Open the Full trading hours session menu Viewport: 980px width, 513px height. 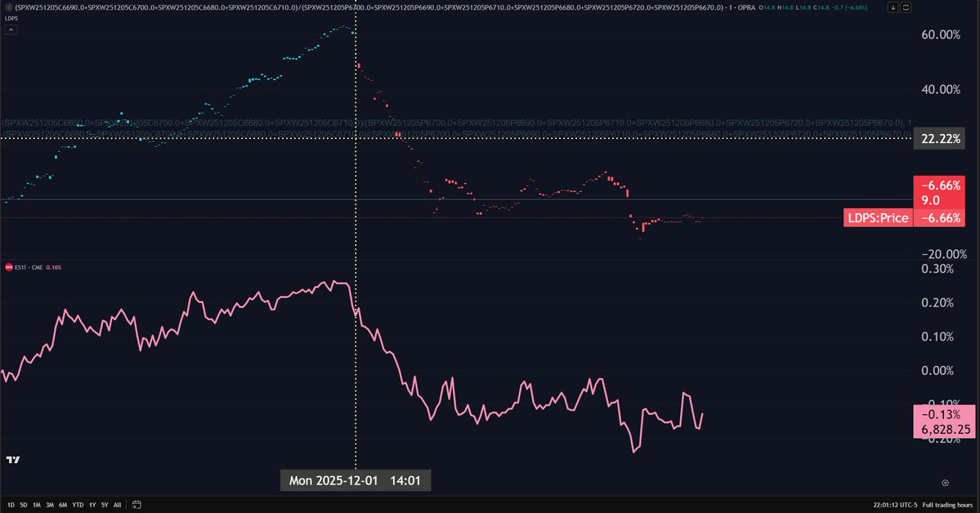[947, 505]
